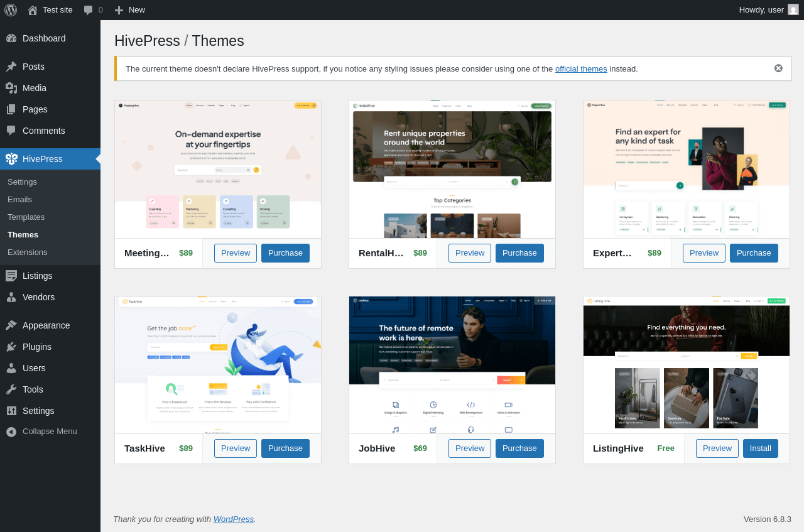Click the Appearance paintbrush icon
The image size is (804, 532).
pos(11,325)
